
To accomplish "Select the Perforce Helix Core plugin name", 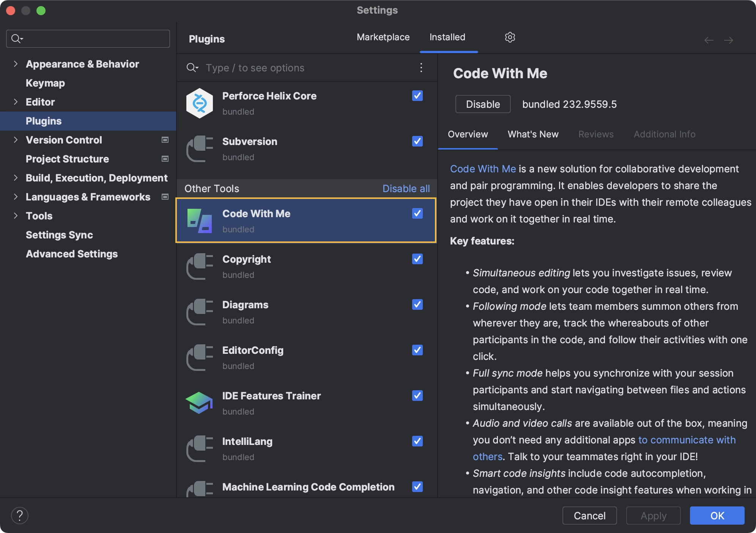I will pos(269,96).
